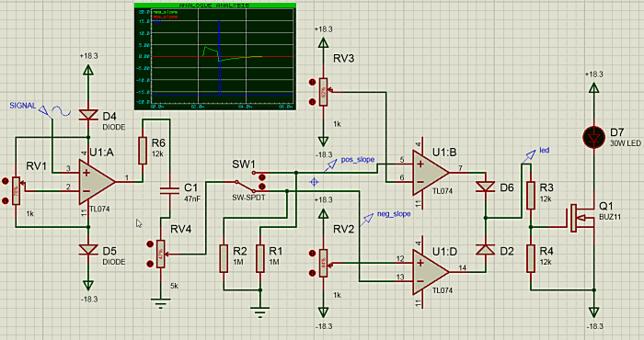Click the 'SW-SPDT' label text
Image resolution: width=644 pixels, height=340 pixels.
248,198
